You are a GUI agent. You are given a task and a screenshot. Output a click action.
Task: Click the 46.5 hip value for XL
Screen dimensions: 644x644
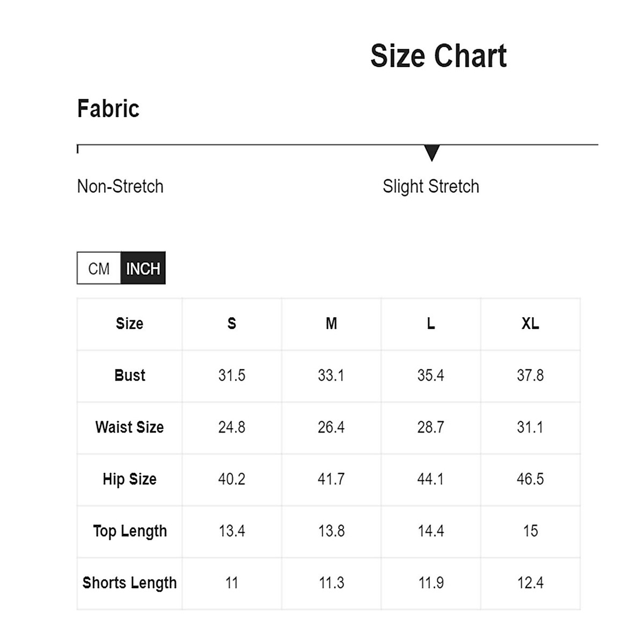(530, 479)
